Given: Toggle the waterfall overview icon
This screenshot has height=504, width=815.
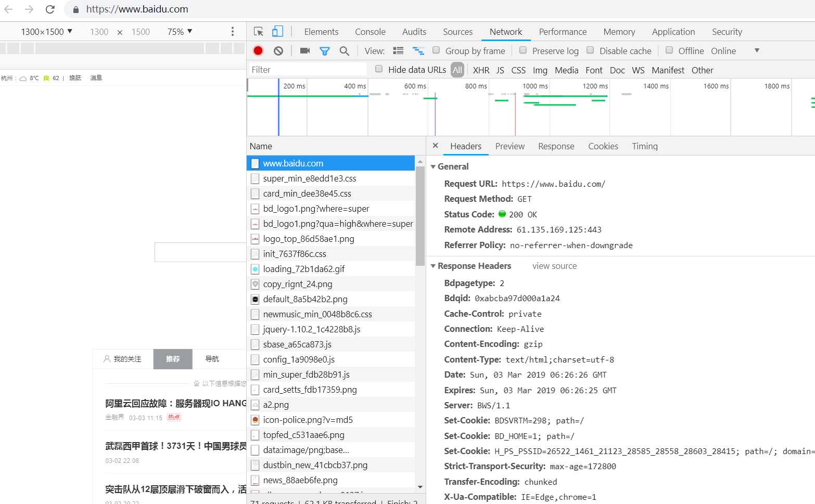Looking at the screenshot, I should pyautogui.click(x=418, y=50).
